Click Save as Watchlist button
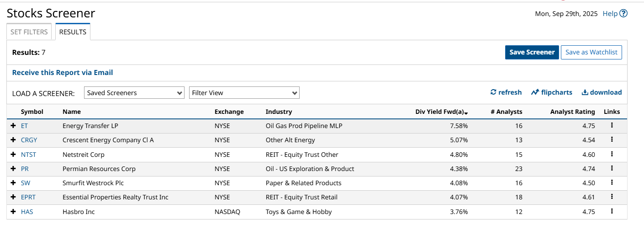644x241 pixels. (x=591, y=52)
